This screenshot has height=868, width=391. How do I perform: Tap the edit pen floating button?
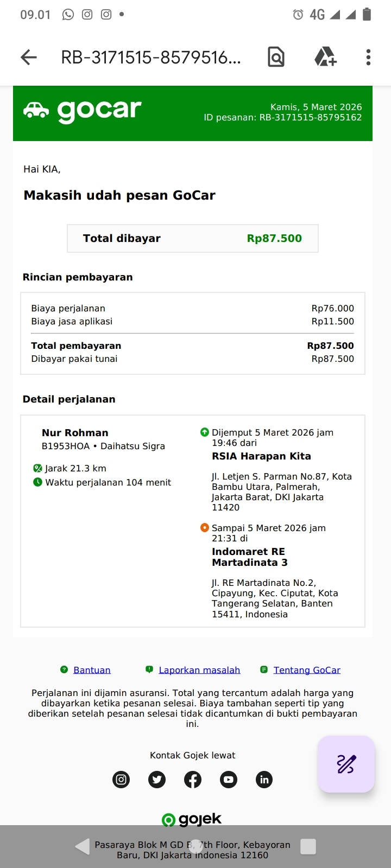click(346, 764)
